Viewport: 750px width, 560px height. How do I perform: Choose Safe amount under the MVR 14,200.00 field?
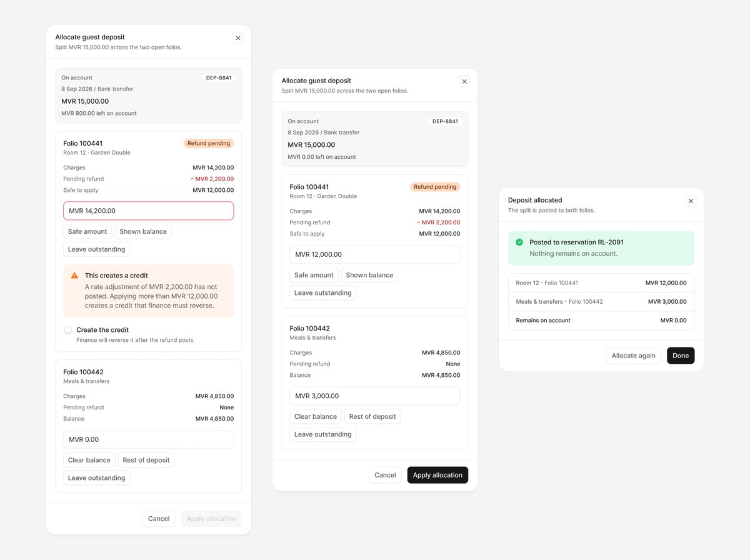87,232
